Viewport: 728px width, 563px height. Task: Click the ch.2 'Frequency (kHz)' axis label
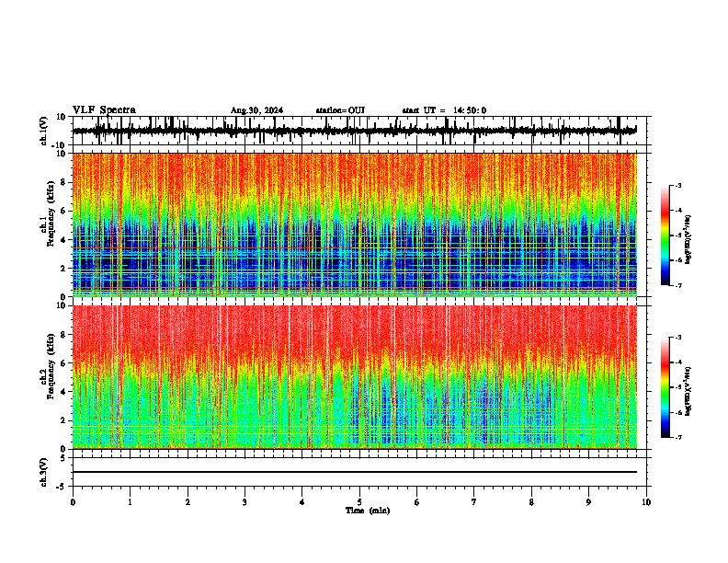pyautogui.click(x=51, y=366)
